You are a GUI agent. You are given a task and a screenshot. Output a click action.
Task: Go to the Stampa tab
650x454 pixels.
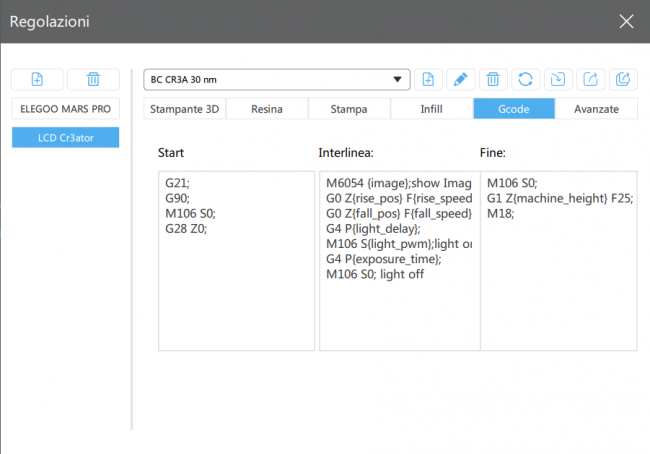tap(349, 109)
